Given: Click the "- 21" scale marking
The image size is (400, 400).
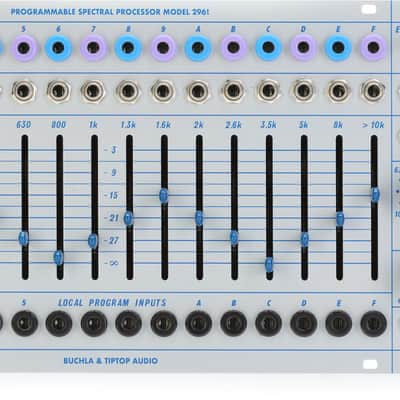Looking at the screenshot, I should click(111, 218).
